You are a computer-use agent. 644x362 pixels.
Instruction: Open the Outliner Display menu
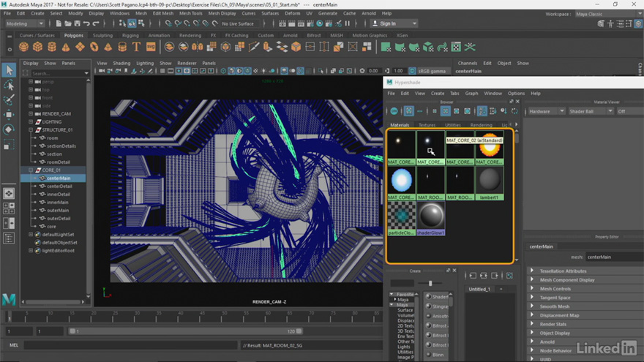tap(31, 63)
